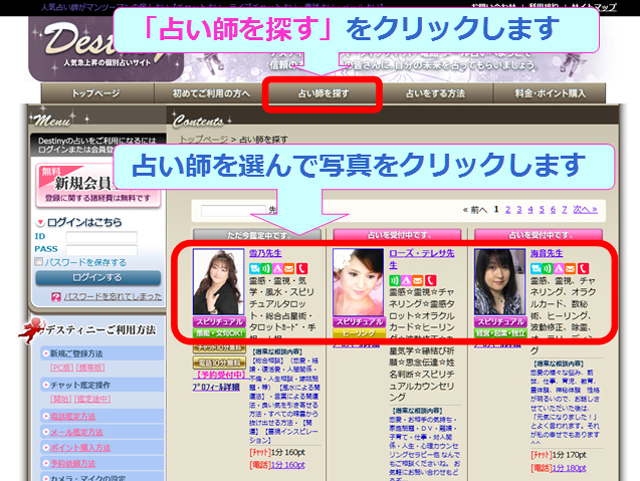Open ローズ・テレサ先生 name link

click(x=422, y=259)
